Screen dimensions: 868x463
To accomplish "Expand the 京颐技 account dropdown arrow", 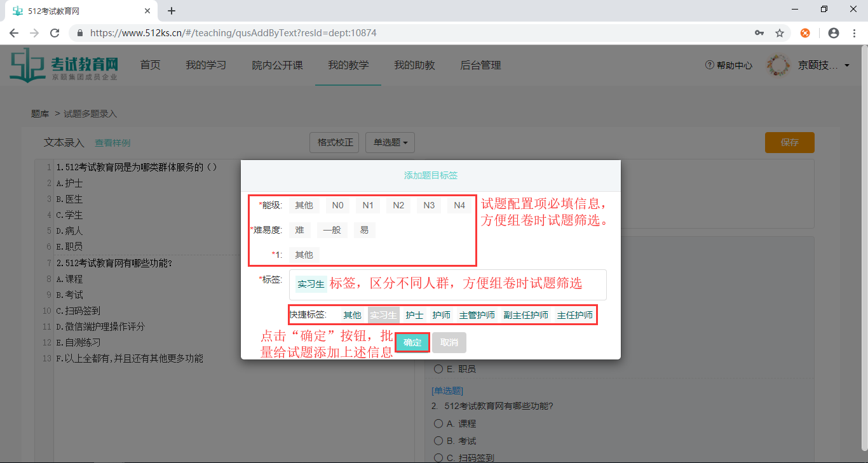I will click(847, 65).
